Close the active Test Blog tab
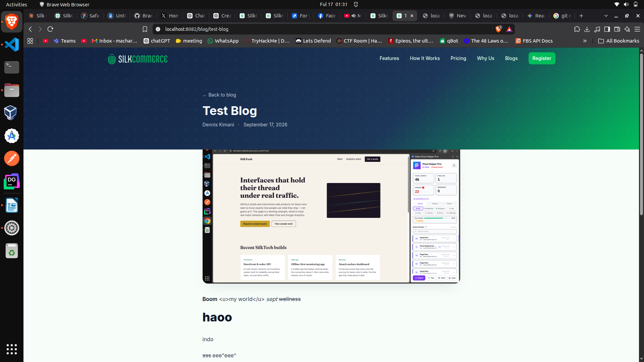The image size is (644, 362). coord(412,16)
